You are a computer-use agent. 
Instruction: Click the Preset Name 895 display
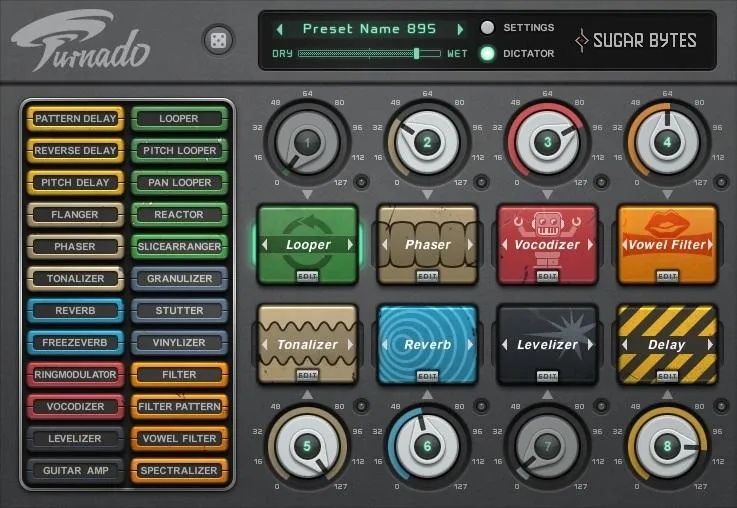point(369,29)
